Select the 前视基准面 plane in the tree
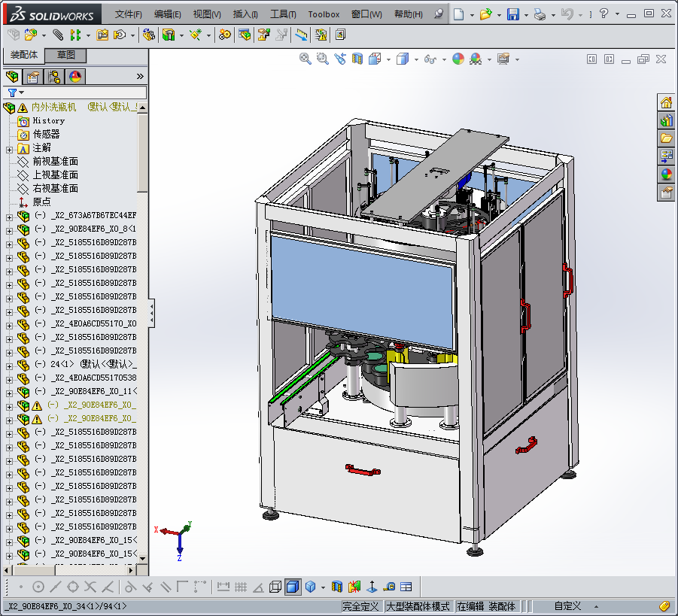The height and width of the screenshot is (616, 678). (55, 162)
